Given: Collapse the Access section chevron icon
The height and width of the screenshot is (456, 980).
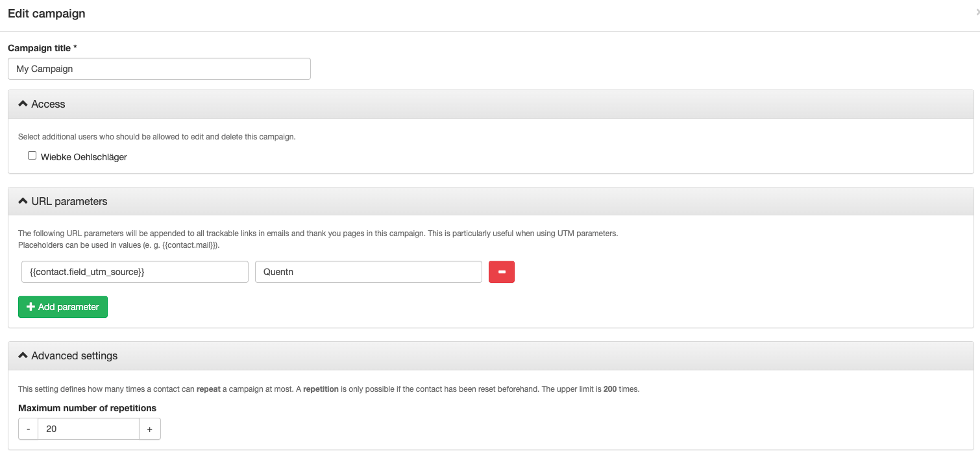Looking at the screenshot, I should click(x=23, y=104).
